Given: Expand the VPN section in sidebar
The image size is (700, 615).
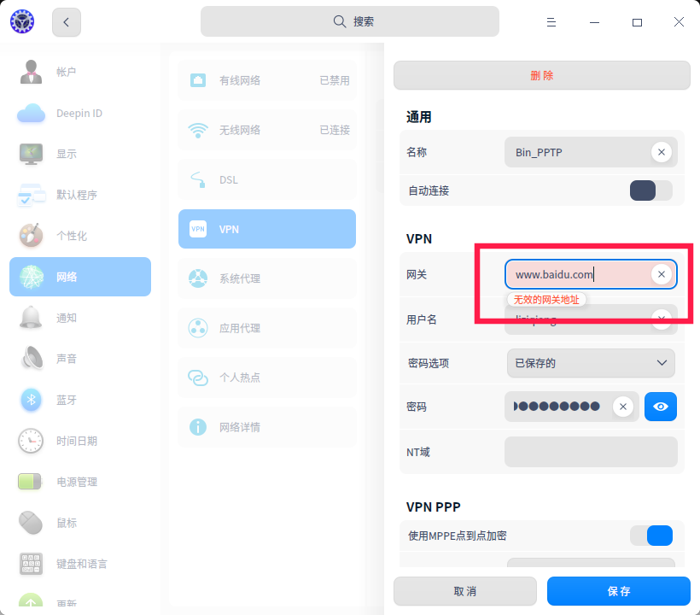Looking at the screenshot, I should point(266,229).
